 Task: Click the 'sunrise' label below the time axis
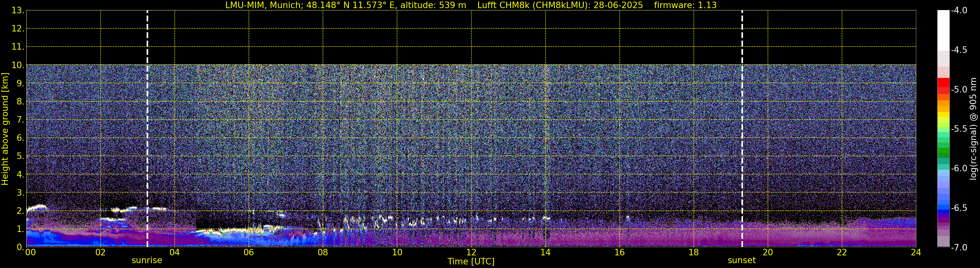(x=147, y=261)
